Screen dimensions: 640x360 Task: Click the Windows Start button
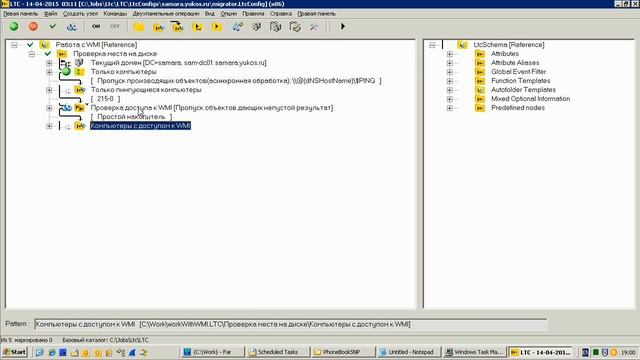(14, 352)
